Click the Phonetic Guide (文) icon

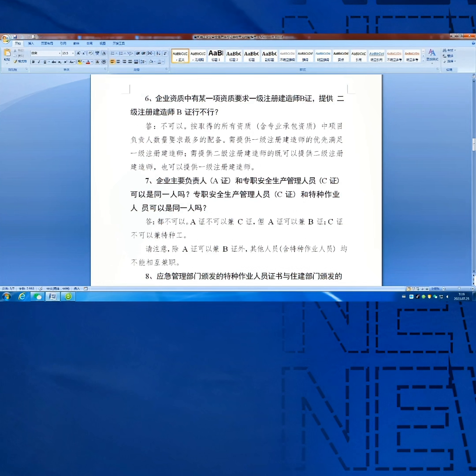coord(97,53)
